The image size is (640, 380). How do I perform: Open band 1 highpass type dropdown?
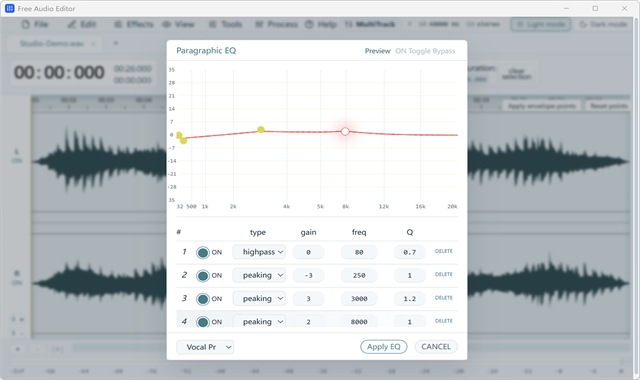click(x=259, y=252)
